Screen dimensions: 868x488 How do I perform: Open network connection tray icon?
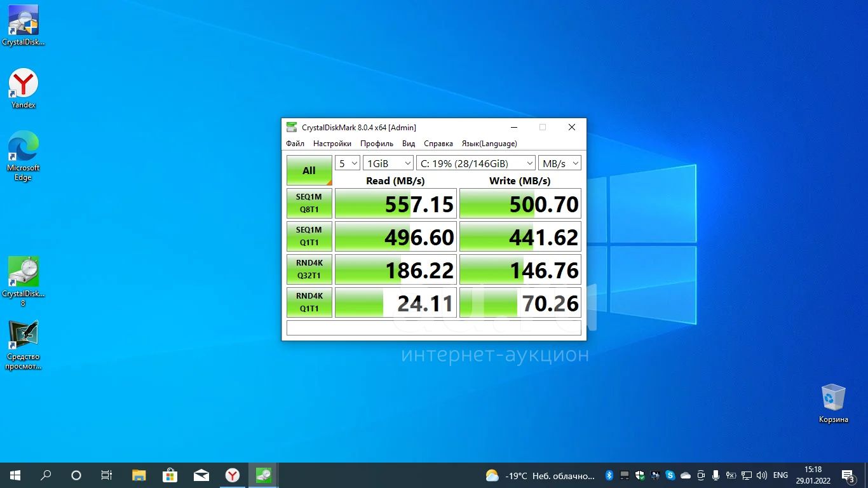click(x=747, y=475)
